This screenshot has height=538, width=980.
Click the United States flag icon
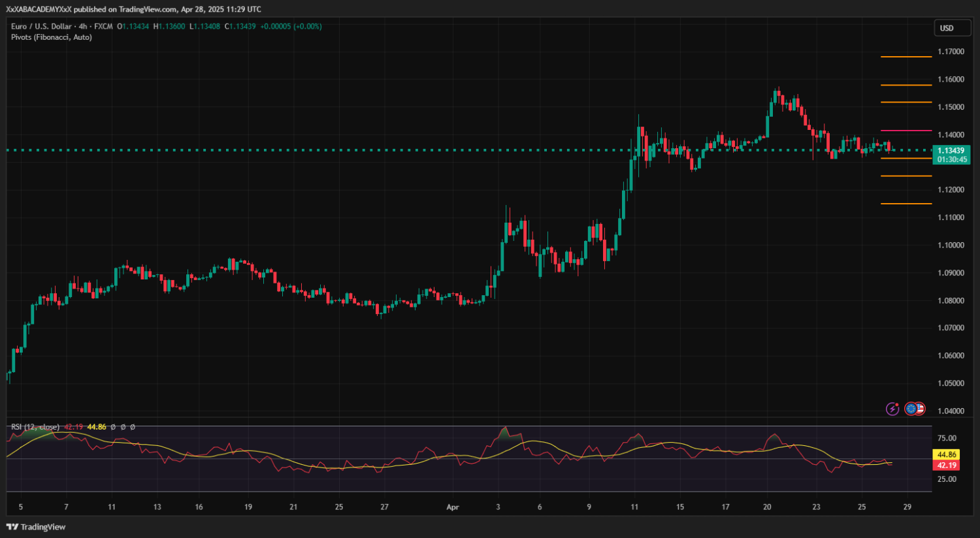[x=920, y=409]
